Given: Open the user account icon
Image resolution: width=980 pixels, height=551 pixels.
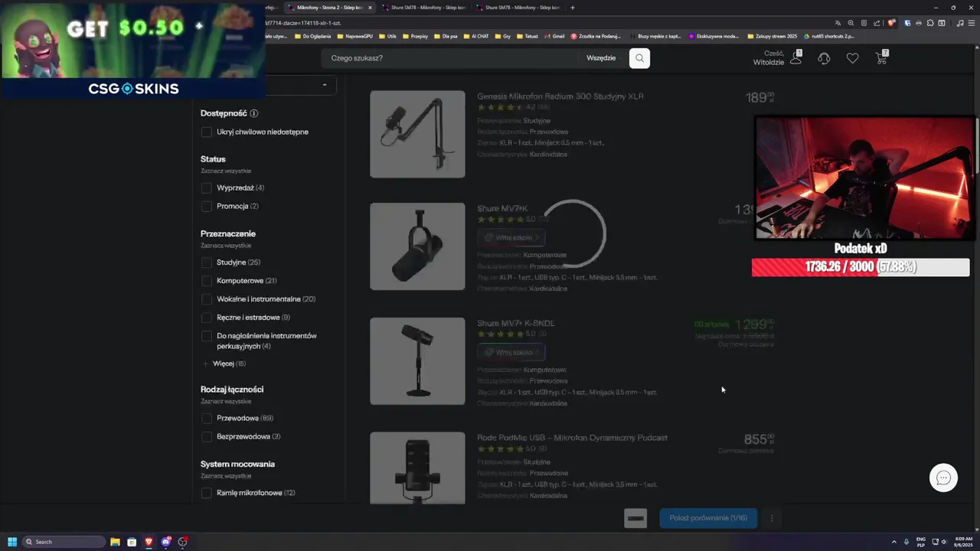Looking at the screenshot, I should pyautogui.click(x=796, y=57).
